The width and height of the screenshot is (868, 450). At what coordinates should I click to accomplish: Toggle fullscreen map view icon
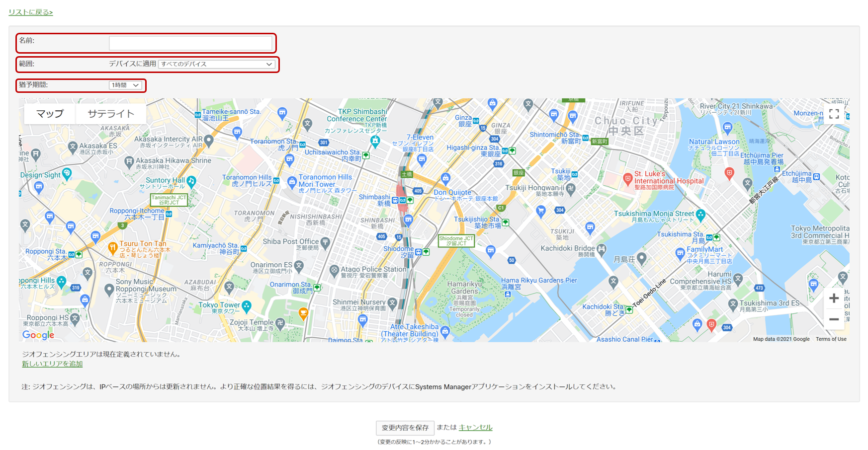(x=834, y=114)
